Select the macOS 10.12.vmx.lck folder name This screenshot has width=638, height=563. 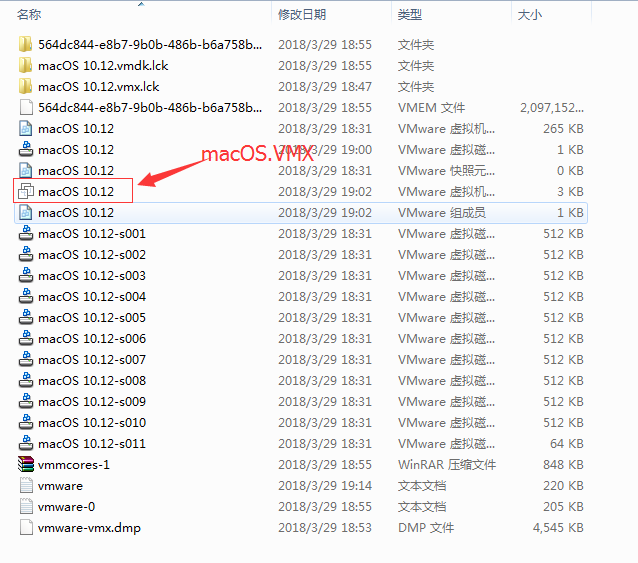pos(98,87)
